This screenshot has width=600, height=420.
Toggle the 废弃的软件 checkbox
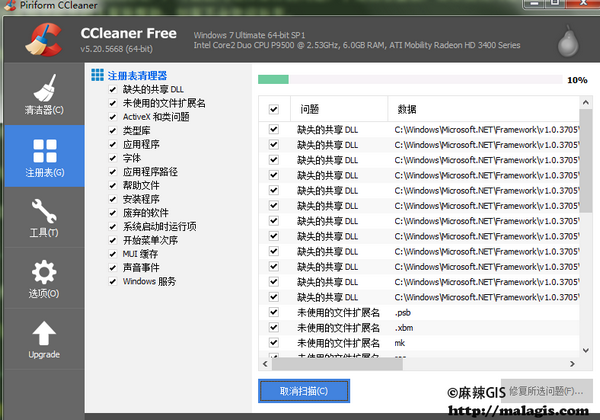tap(112, 213)
